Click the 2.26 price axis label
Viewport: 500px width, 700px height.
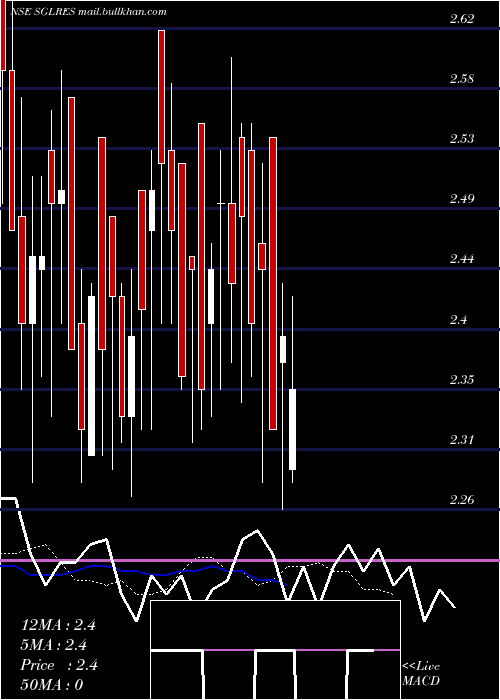(x=462, y=500)
